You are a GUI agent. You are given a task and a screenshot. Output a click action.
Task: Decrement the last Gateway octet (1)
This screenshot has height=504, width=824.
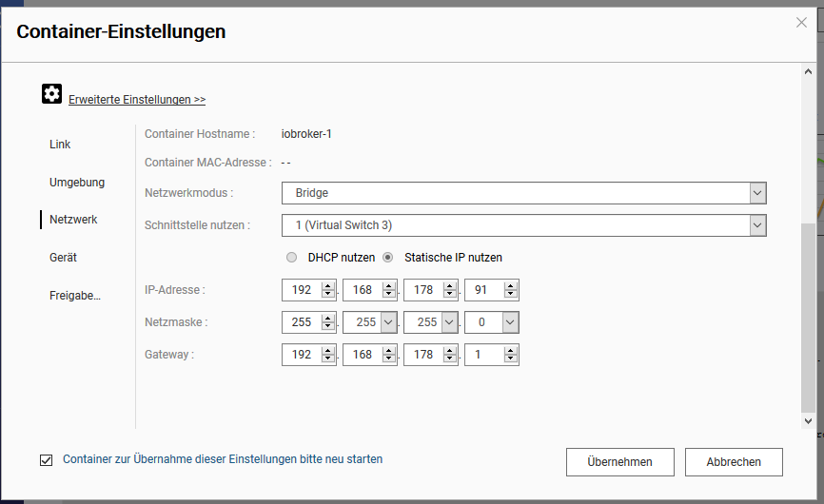[x=511, y=359]
